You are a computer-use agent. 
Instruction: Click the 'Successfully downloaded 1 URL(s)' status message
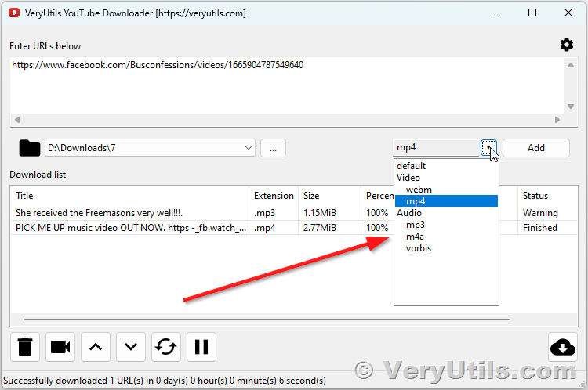click(x=165, y=381)
